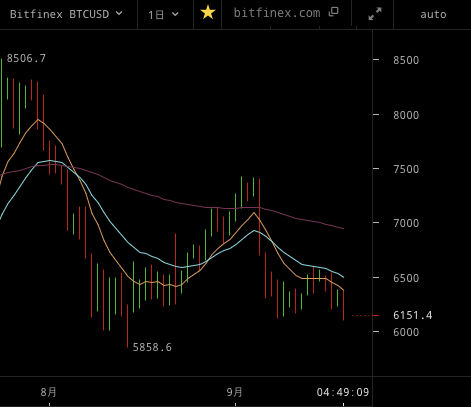
Task: Click the 7500 price axis label
Action: [406, 169]
